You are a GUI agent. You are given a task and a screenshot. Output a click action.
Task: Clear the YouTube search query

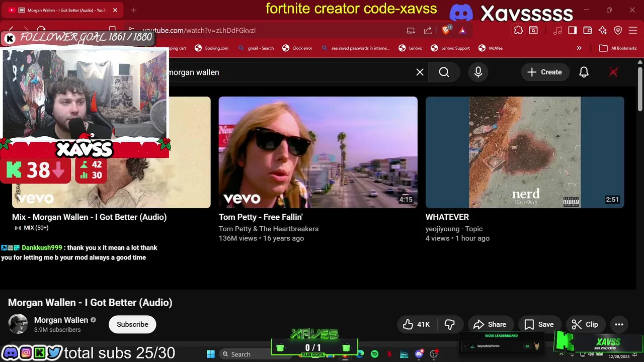[420, 72]
